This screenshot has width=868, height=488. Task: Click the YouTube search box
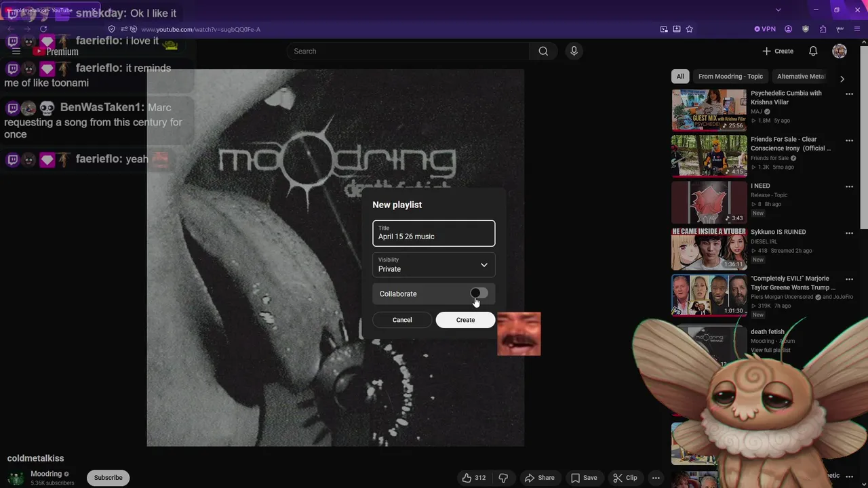pyautogui.click(x=409, y=51)
